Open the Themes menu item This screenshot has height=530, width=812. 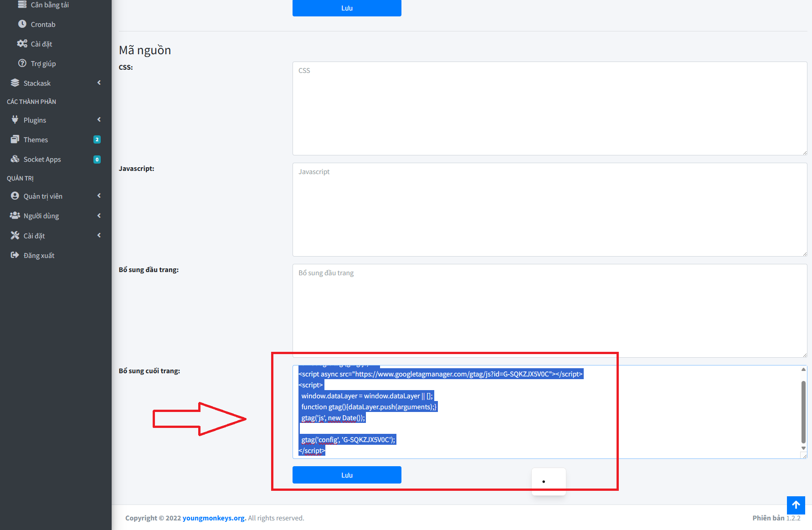point(56,139)
